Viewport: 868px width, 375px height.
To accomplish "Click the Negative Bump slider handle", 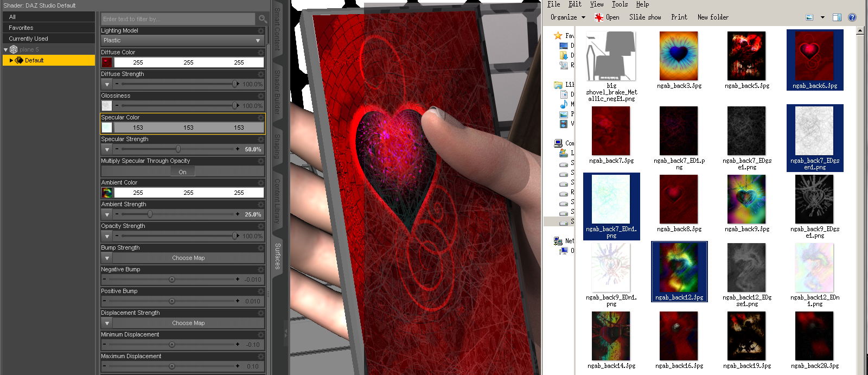I will 172,279.
